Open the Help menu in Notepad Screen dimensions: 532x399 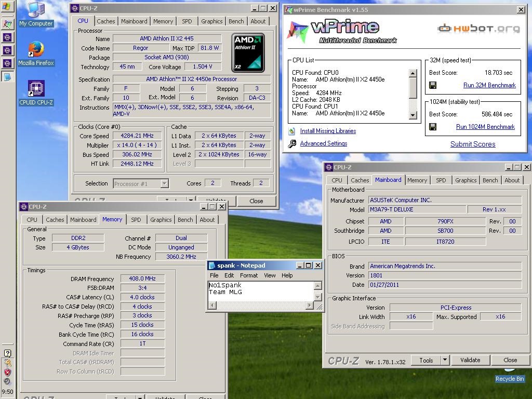287,275
